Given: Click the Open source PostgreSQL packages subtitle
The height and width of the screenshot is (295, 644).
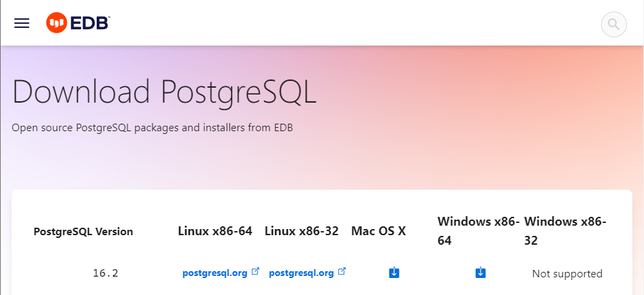Looking at the screenshot, I should 152,128.
